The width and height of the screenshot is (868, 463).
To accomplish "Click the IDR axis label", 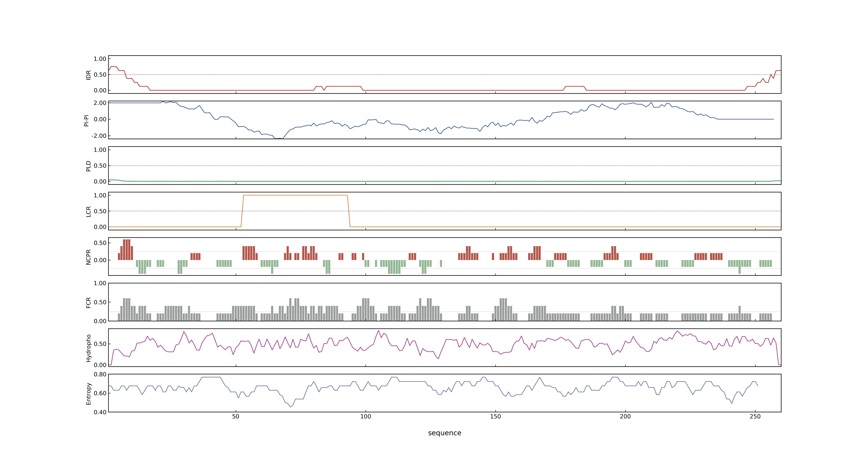I will click(x=88, y=75).
